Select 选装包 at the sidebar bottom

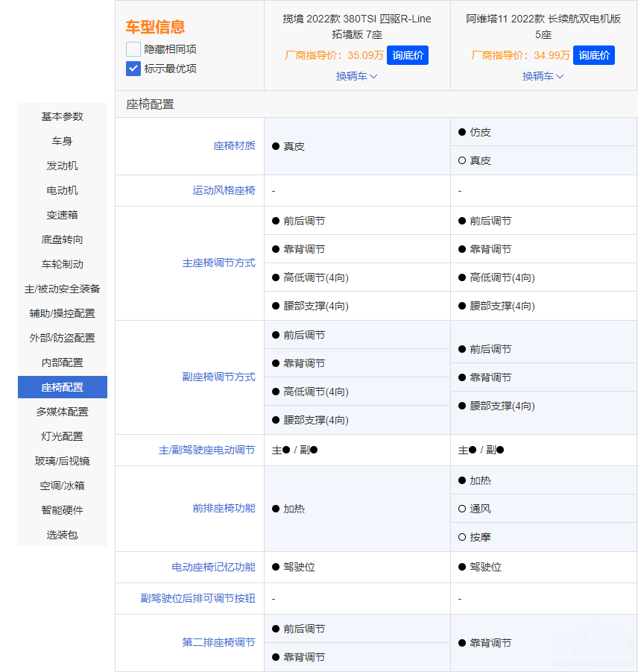[x=62, y=535]
